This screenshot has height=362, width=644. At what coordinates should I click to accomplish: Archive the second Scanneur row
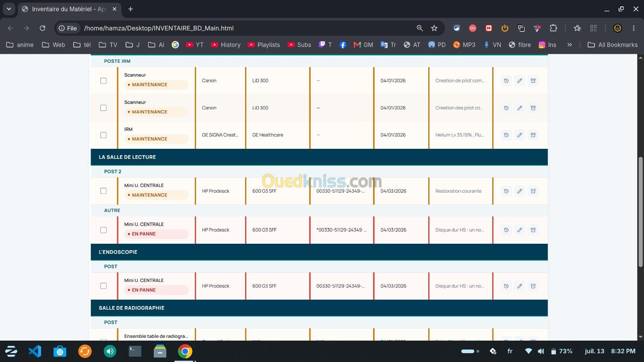(533, 108)
